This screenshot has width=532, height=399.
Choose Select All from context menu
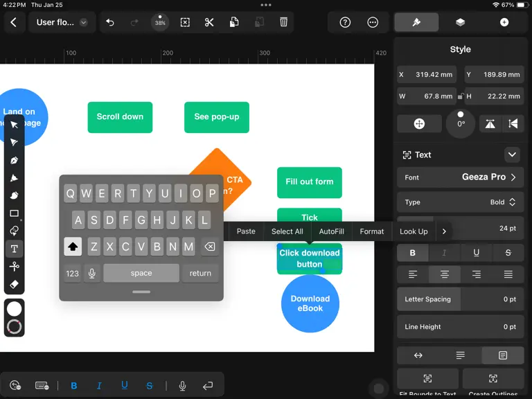(287, 231)
